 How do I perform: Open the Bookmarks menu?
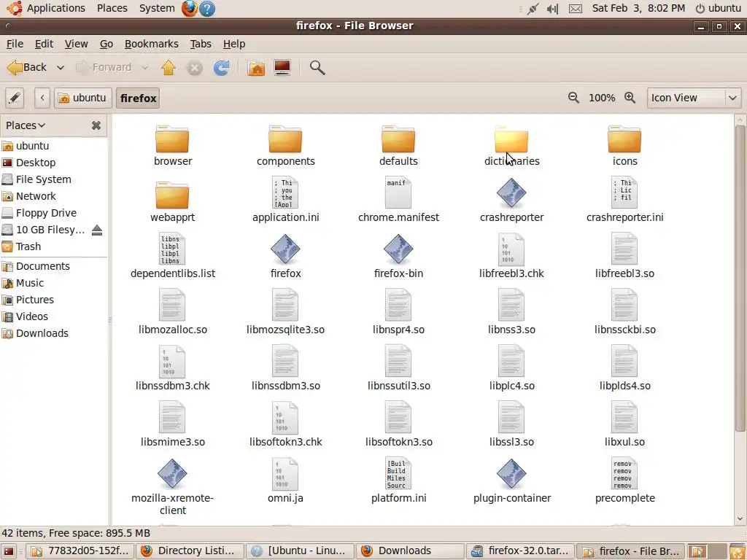pos(152,44)
